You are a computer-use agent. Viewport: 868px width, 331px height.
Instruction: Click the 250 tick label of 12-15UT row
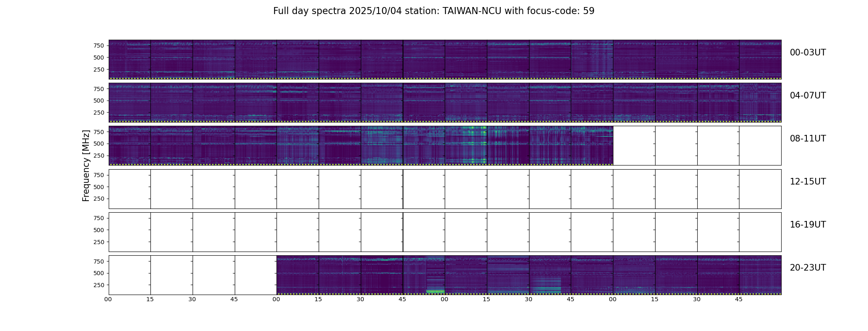99,199
